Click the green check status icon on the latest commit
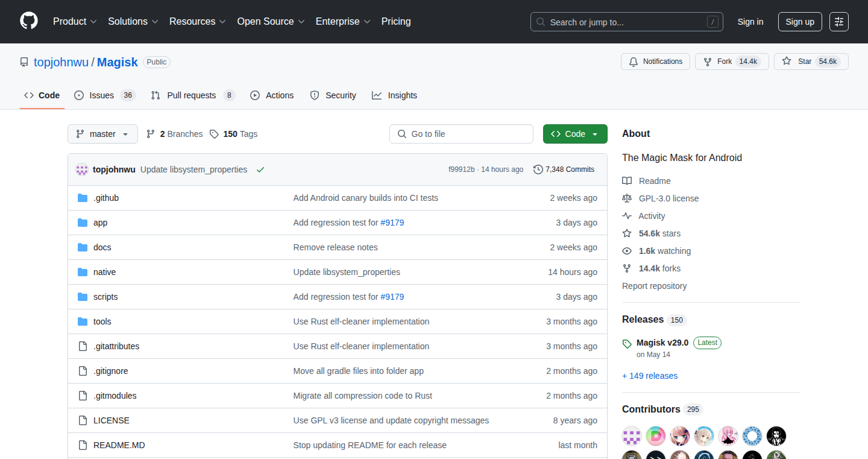This screenshot has height=459, width=868. pos(260,169)
